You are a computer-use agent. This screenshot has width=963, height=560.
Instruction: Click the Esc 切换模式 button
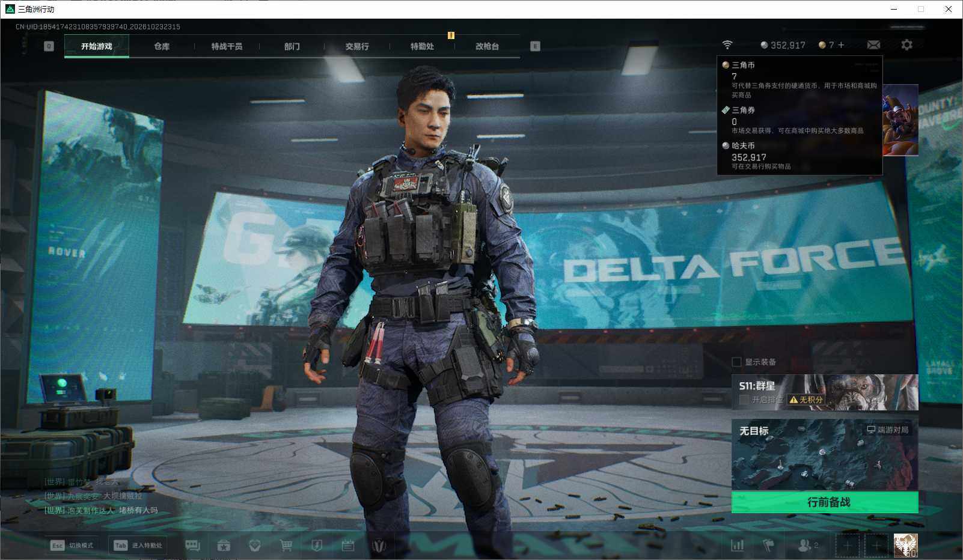point(72,546)
